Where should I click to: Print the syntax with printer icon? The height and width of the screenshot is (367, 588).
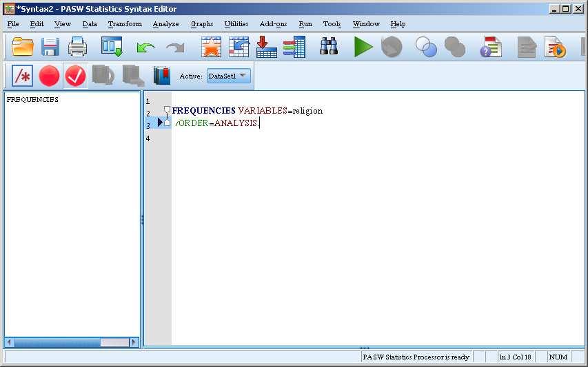tap(78, 47)
